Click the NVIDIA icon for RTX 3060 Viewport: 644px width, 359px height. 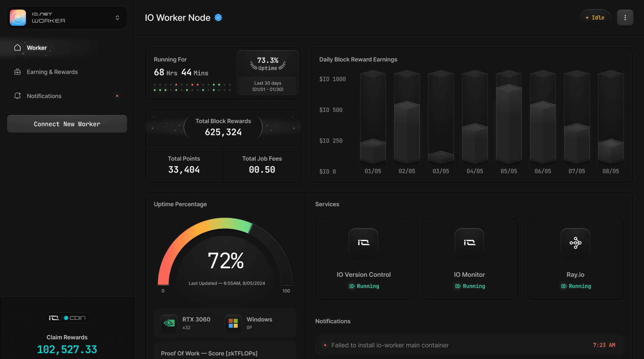click(x=169, y=323)
